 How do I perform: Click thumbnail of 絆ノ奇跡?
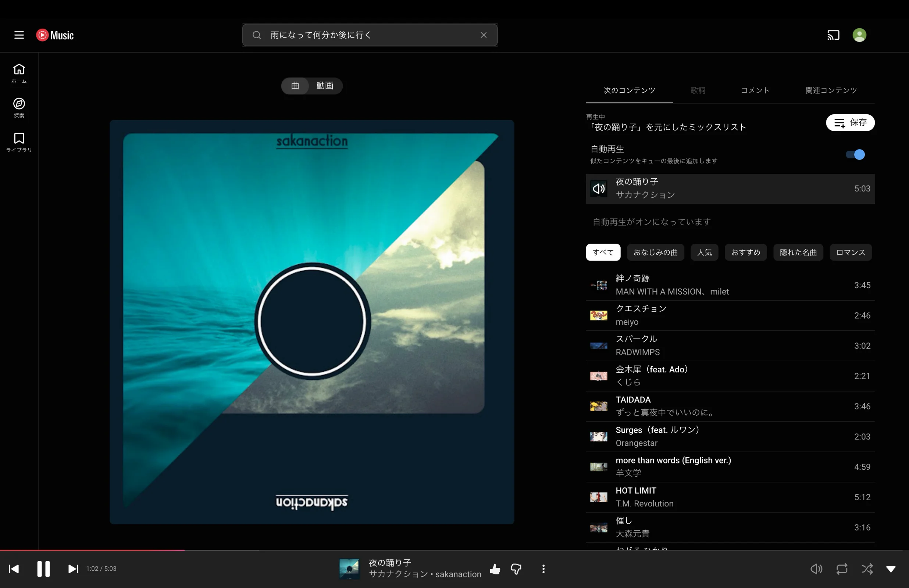pyautogui.click(x=599, y=285)
